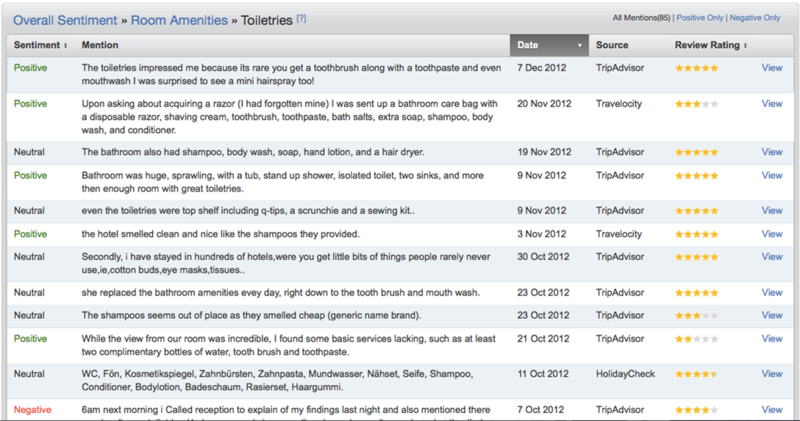This screenshot has height=421, width=800.
Task: Click the date 20 Nov 2012
Action: (x=544, y=104)
